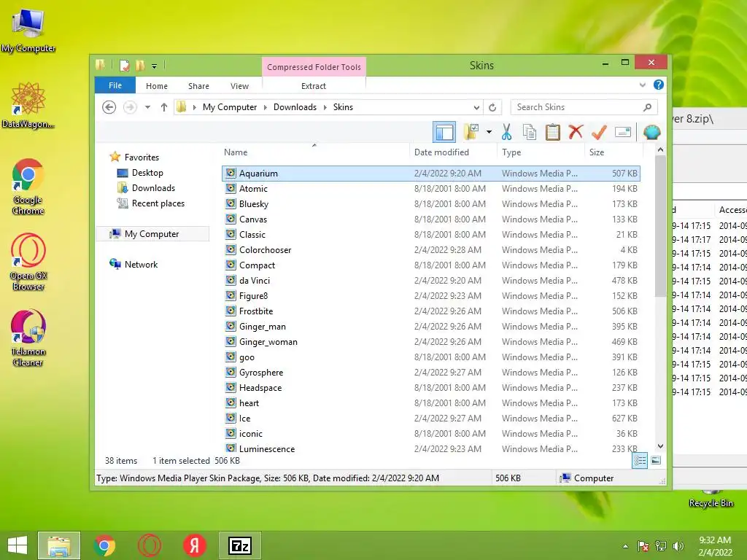Open the recent locations dropdown arrow
Viewport: 747px width, 560px height.
pyautogui.click(x=147, y=107)
